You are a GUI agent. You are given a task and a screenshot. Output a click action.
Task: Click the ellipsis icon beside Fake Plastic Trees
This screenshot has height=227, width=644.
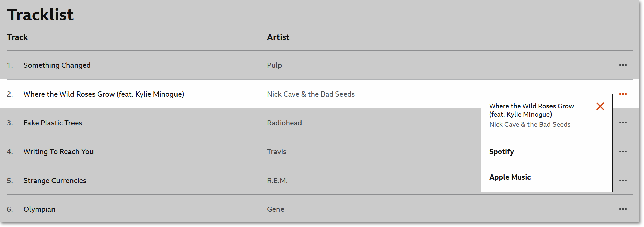(623, 123)
